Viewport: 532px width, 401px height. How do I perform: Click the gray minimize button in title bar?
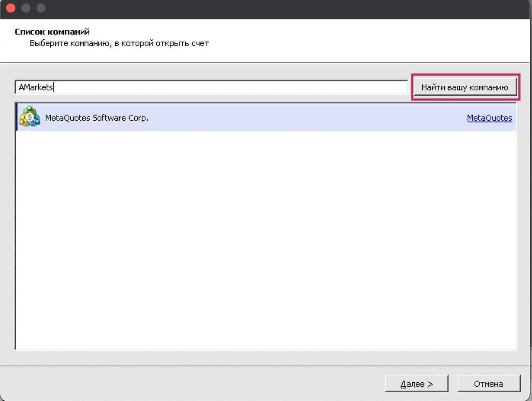[x=26, y=8]
